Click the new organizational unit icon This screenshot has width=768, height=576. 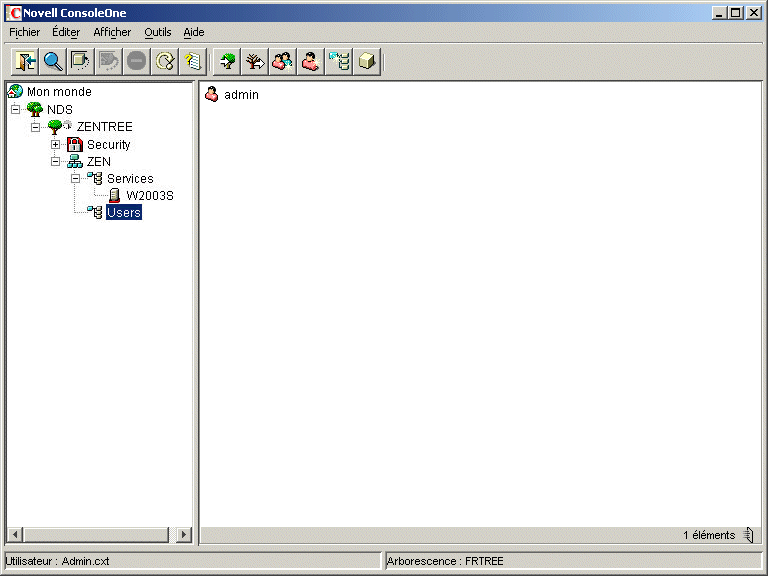339,62
